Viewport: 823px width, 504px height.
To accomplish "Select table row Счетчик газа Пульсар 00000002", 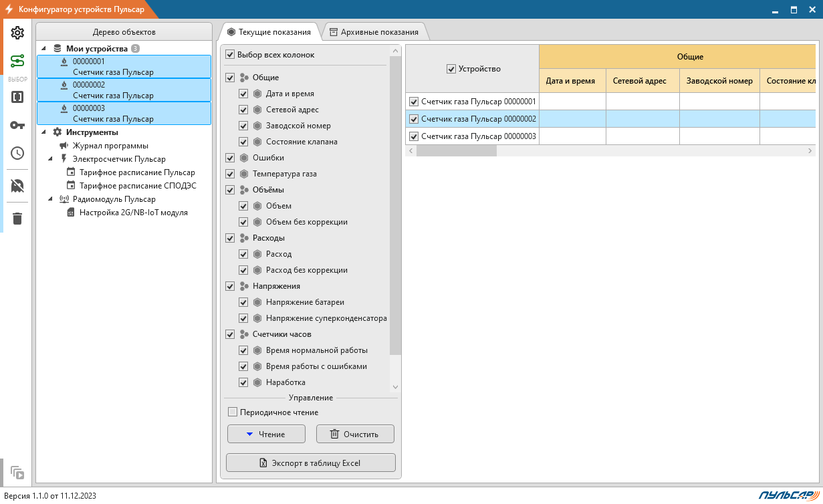I will tap(610, 119).
